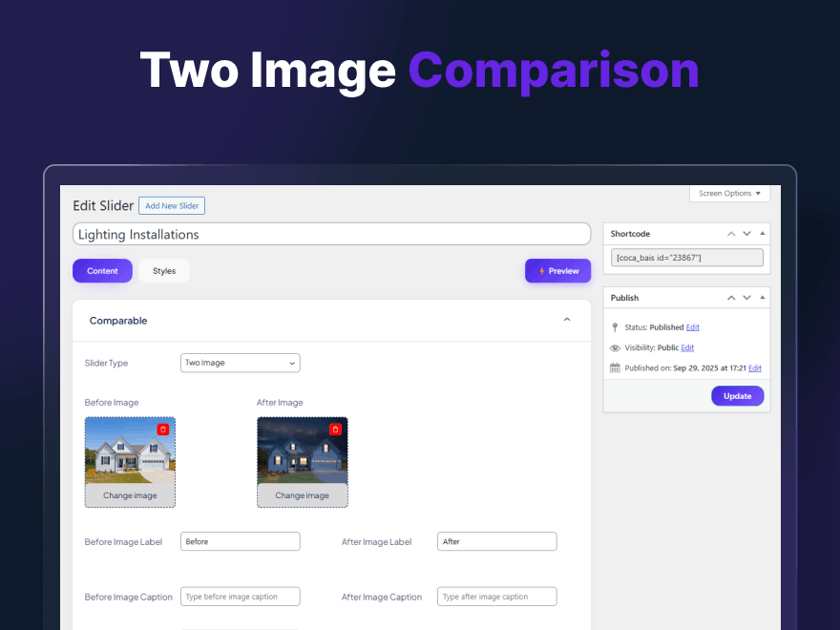Image resolution: width=840 pixels, height=630 pixels.
Task: Click the lightning icon on the Preview button
Action: click(540, 270)
